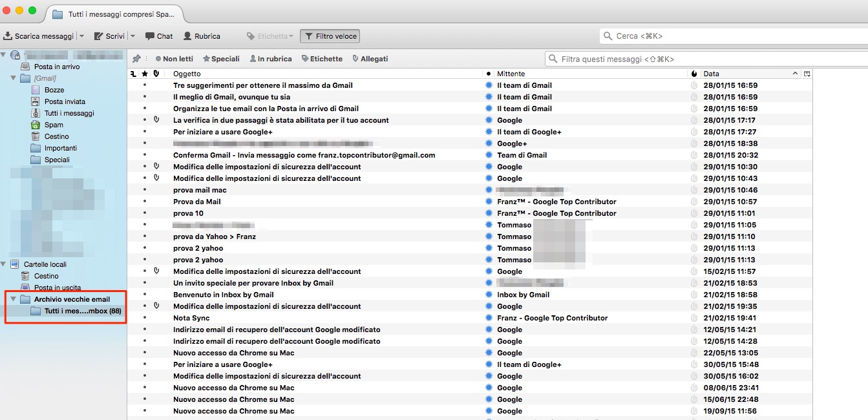This screenshot has width=868, height=420.
Task: Open the Prova da Mail message
Action: click(197, 202)
